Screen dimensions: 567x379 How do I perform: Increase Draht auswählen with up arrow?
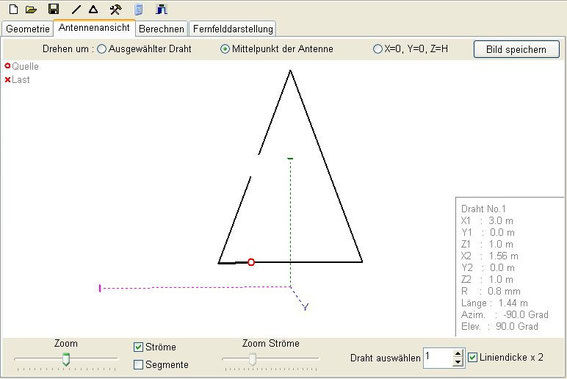458,354
